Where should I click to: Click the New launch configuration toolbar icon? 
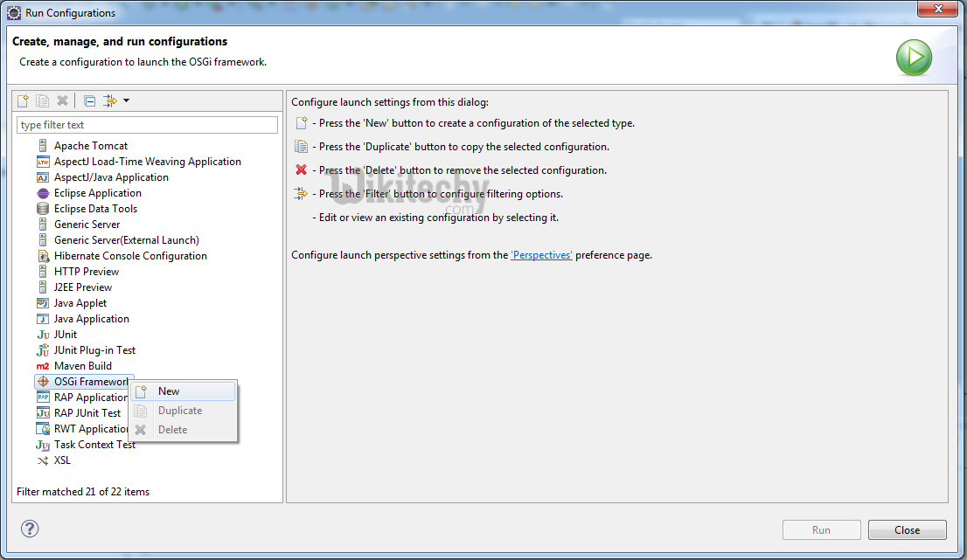pyautogui.click(x=24, y=101)
